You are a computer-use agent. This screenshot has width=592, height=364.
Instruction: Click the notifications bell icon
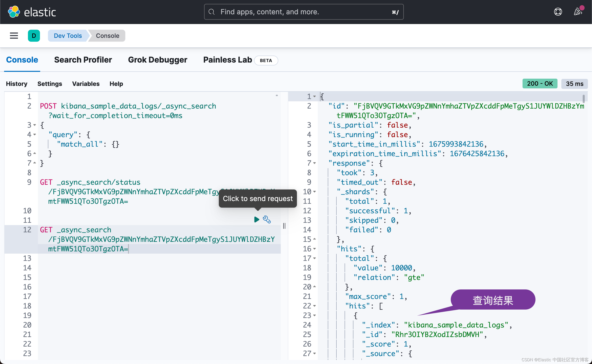(x=577, y=11)
